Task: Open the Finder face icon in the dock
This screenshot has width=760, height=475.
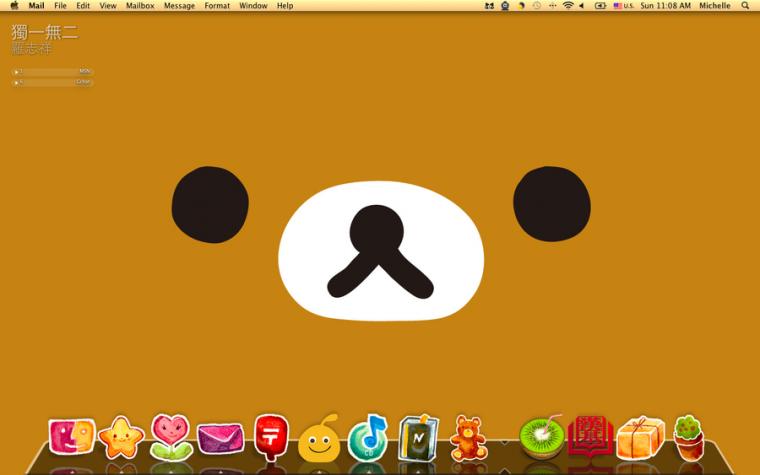Action: (72, 437)
